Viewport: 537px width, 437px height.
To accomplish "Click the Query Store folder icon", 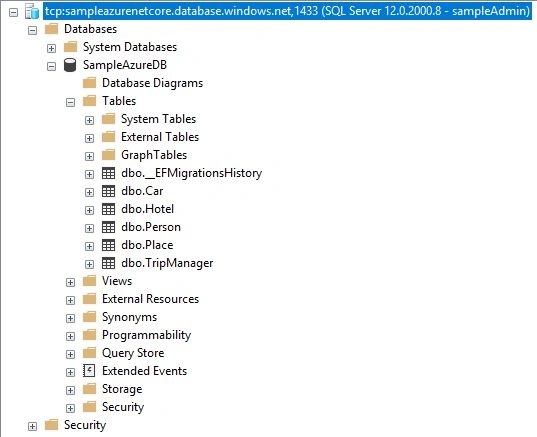I will [x=89, y=353].
